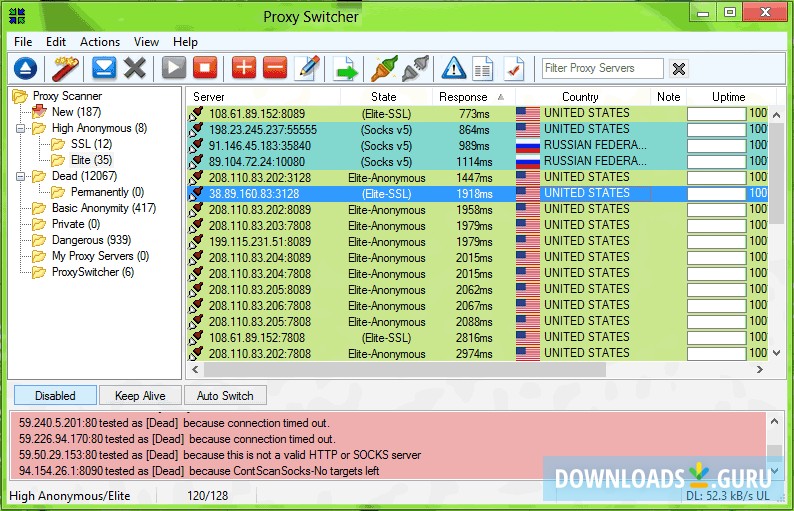
Task: Click the horizontal scrollbar right arrow
Action: point(760,370)
